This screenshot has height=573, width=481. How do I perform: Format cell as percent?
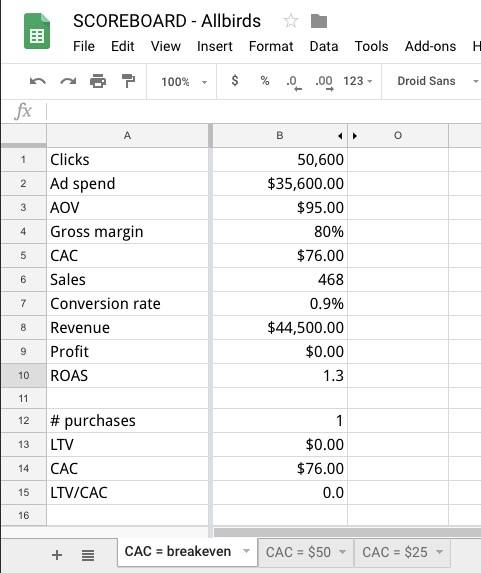point(265,80)
